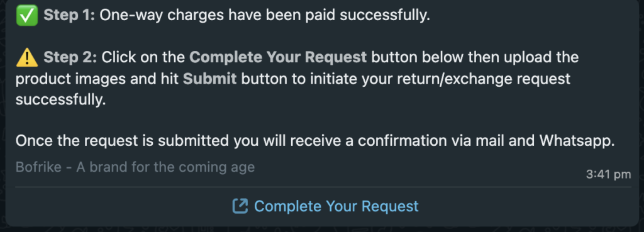
Task: Click the return/exchange request phrase
Action: tap(466, 79)
